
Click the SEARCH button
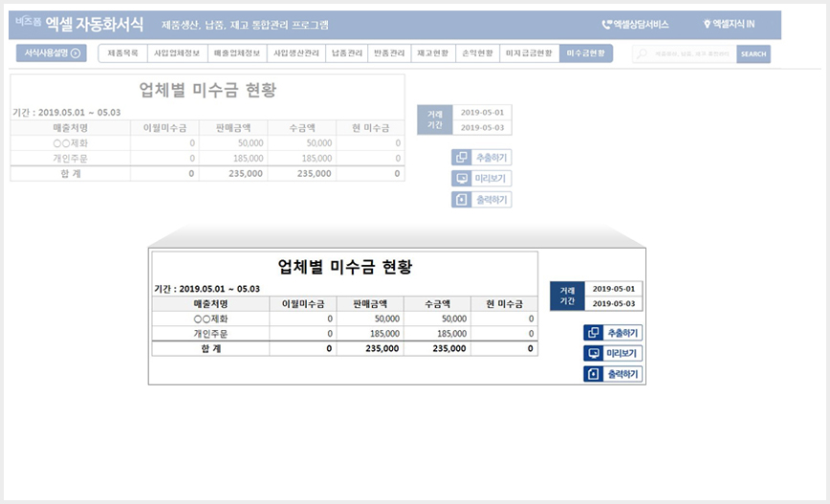pos(754,54)
